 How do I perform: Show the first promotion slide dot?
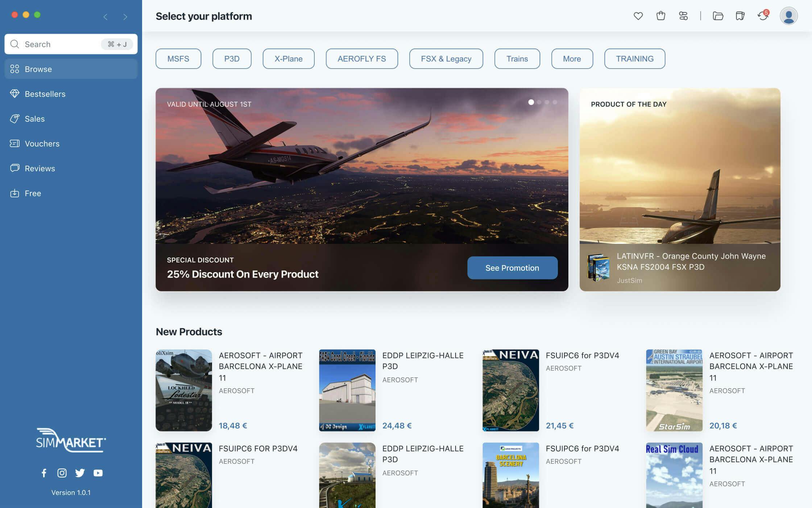point(531,102)
